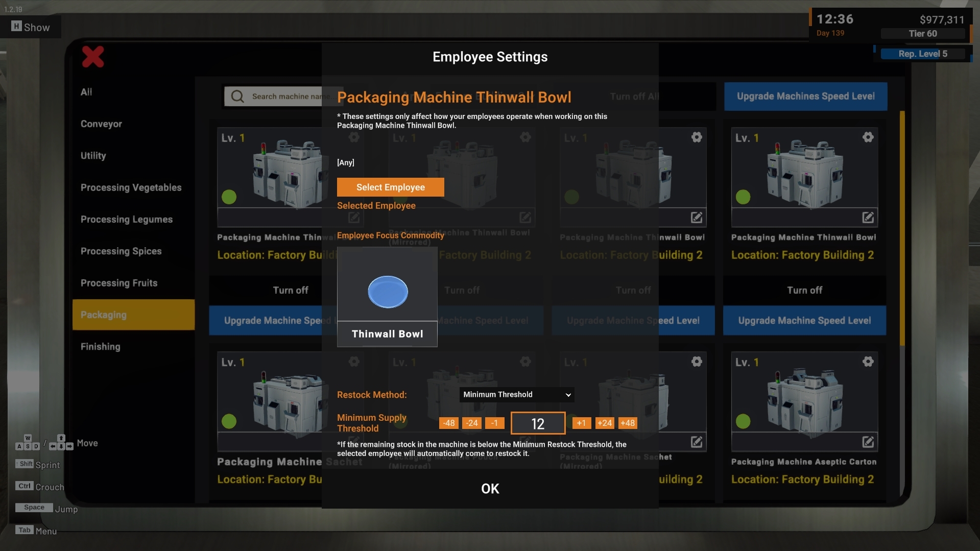
Task: Decrease threshold by 48
Action: (449, 423)
